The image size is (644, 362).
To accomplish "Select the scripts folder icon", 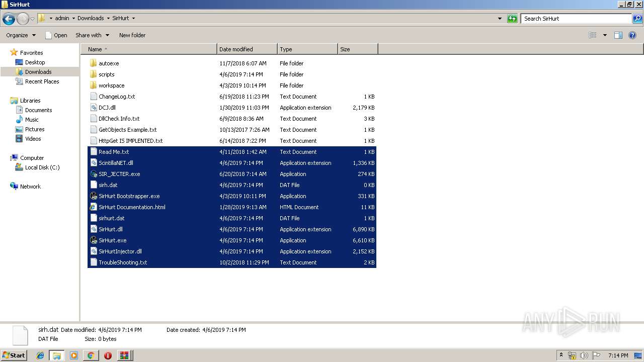I will pyautogui.click(x=93, y=74).
